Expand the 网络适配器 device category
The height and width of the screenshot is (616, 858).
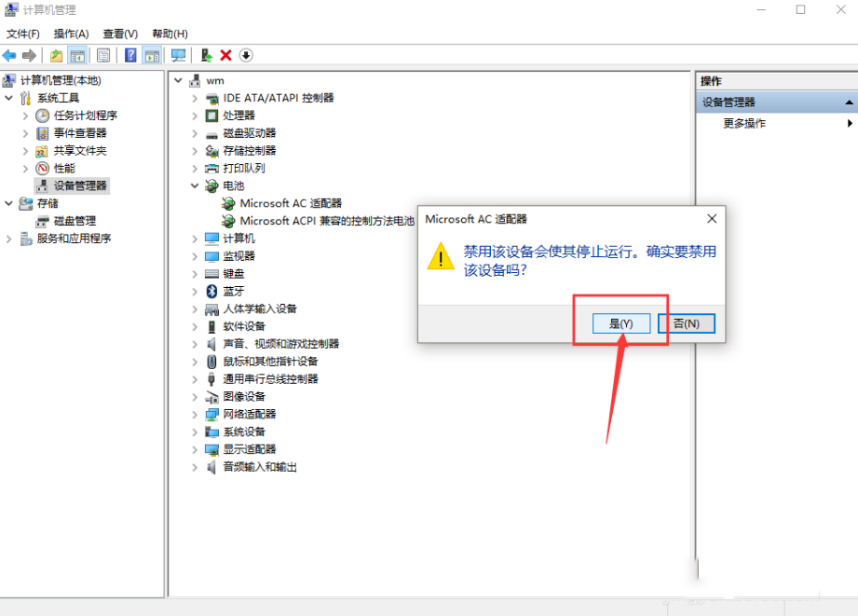(x=195, y=414)
